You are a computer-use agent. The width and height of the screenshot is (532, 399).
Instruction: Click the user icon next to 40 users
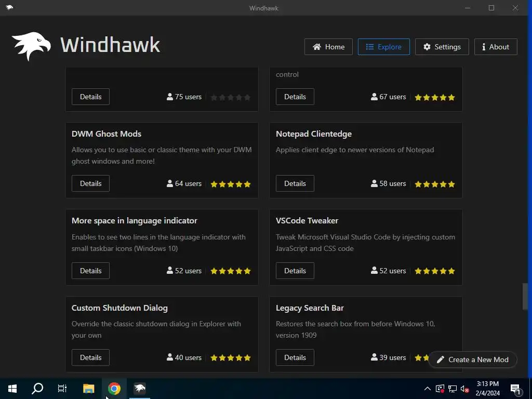click(x=170, y=357)
